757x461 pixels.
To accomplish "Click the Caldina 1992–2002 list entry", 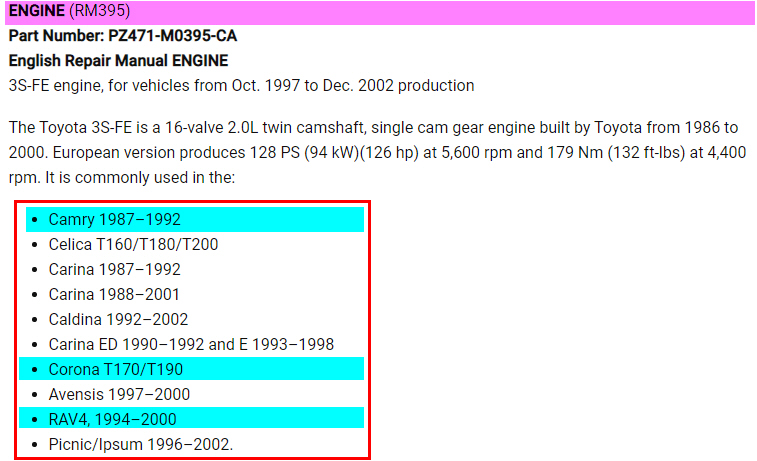I will (x=118, y=320).
